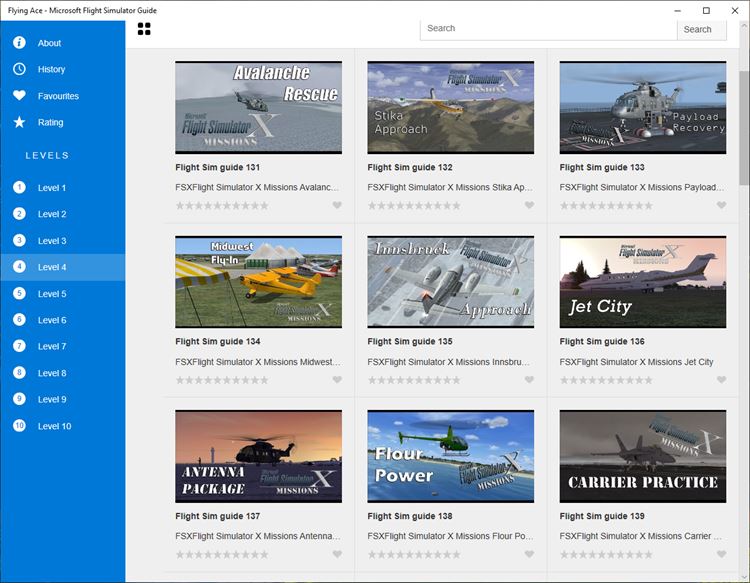The image size is (750, 583).
Task: Open the Avalanche Rescue thumbnail
Action: tap(258, 107)
